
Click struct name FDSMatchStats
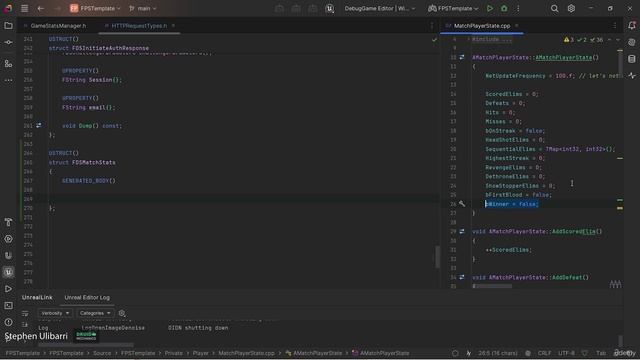[x=93, y=162]
